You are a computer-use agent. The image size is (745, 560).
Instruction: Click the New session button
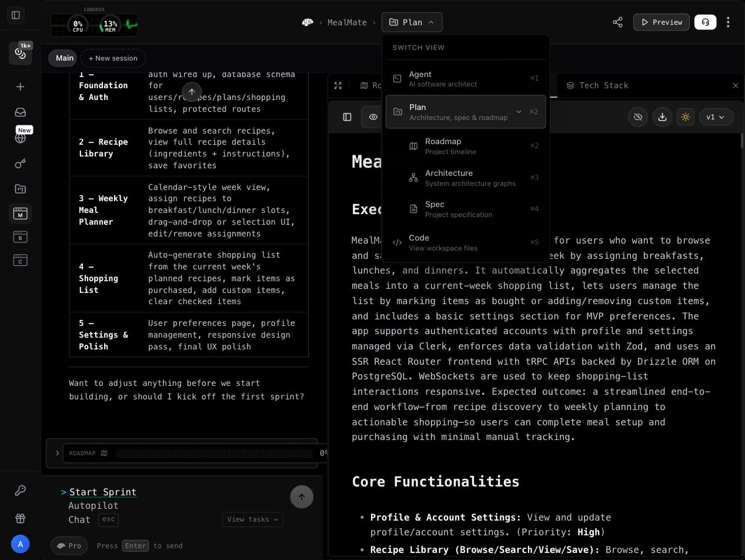click(113, 58)
